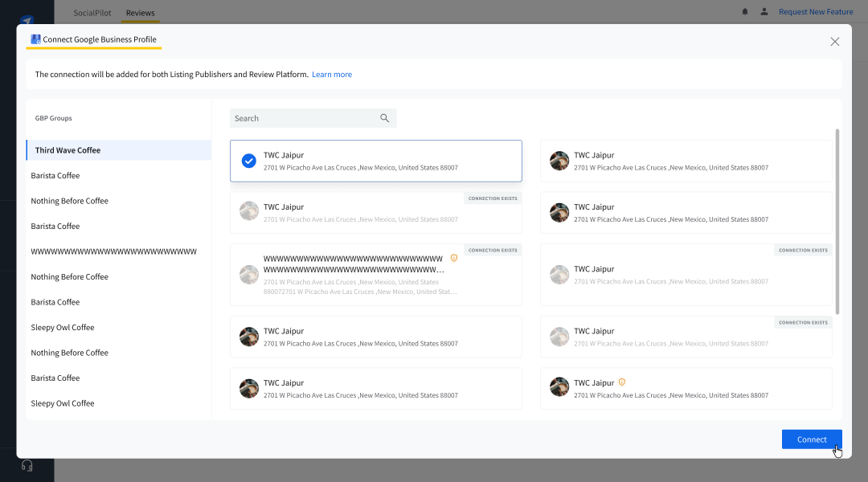Click the shield icon beside the WWWW listing name
Screen dimensions: 868x482
click(x=454, y=258)
